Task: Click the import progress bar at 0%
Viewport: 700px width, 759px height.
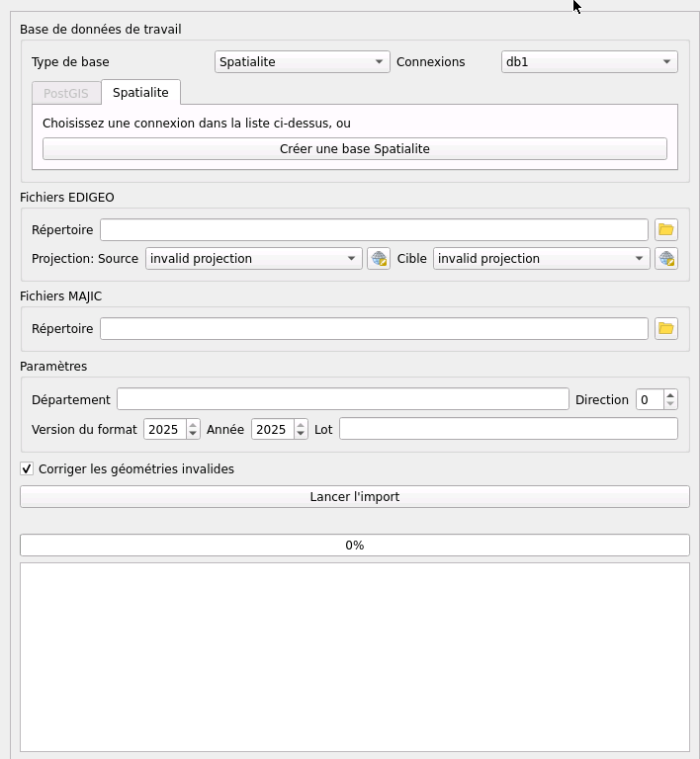Action: 354,546
